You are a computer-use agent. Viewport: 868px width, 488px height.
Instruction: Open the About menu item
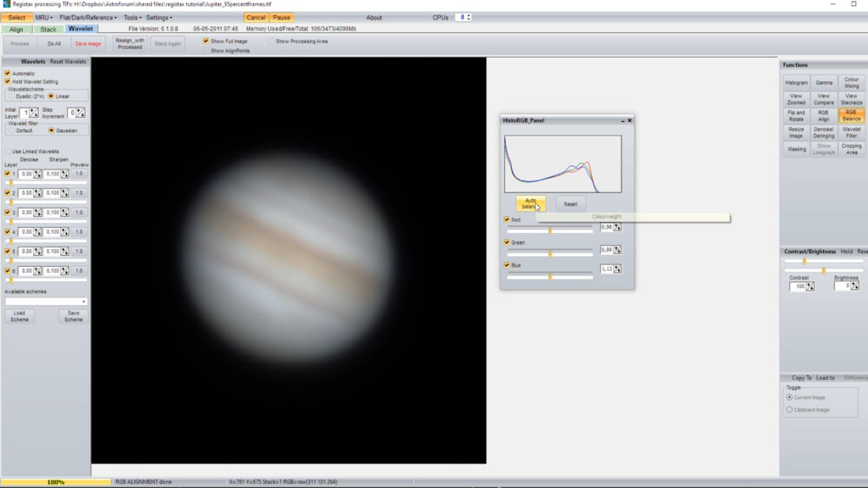(374, 18)
